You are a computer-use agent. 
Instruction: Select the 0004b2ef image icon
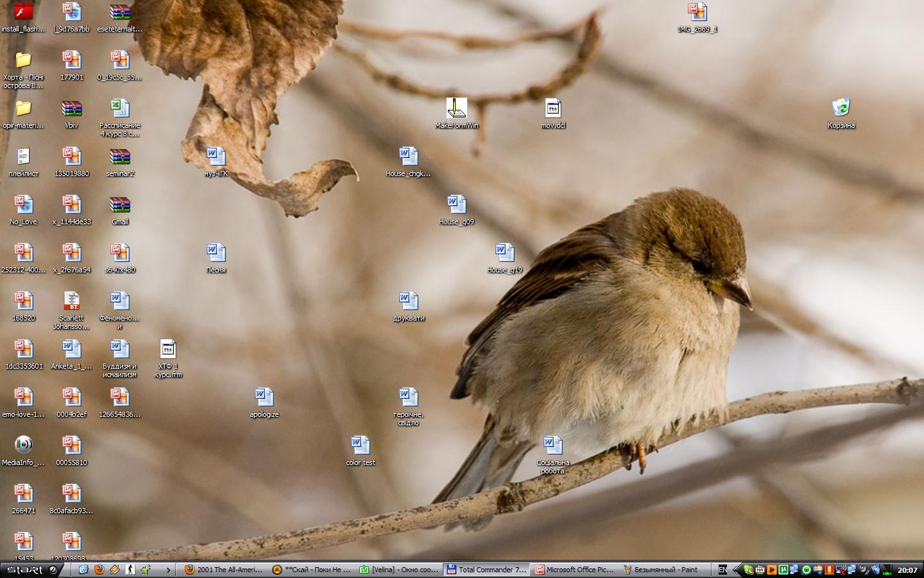(x=72, y=403)
